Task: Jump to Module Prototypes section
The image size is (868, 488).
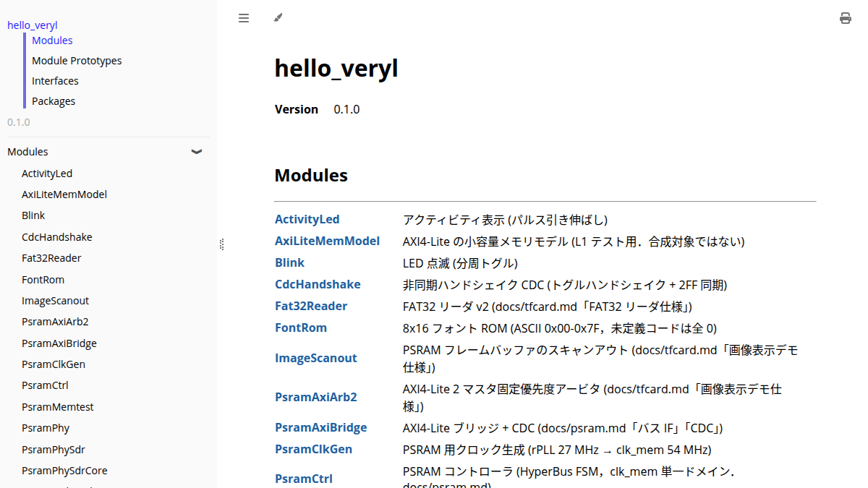Action: pos(77,61)
